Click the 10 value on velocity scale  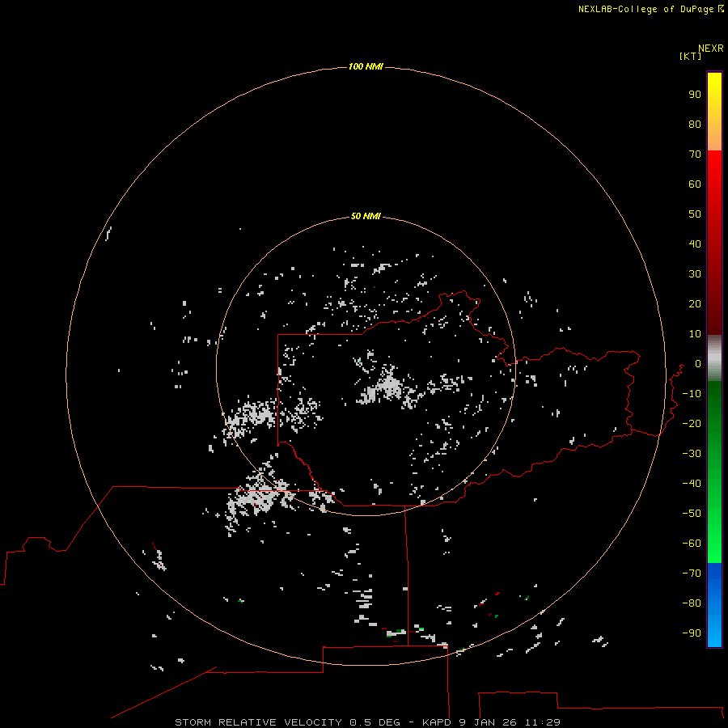tap(695, 334)
